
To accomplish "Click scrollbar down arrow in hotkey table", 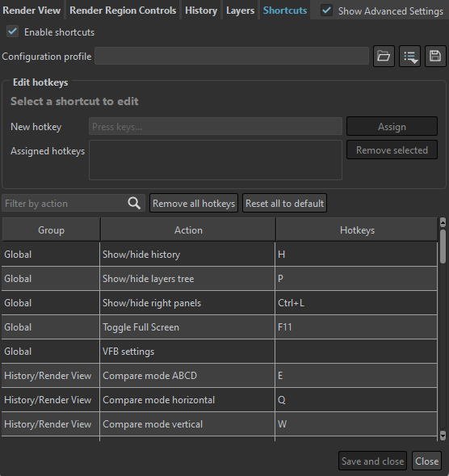I will click(443, 436).
